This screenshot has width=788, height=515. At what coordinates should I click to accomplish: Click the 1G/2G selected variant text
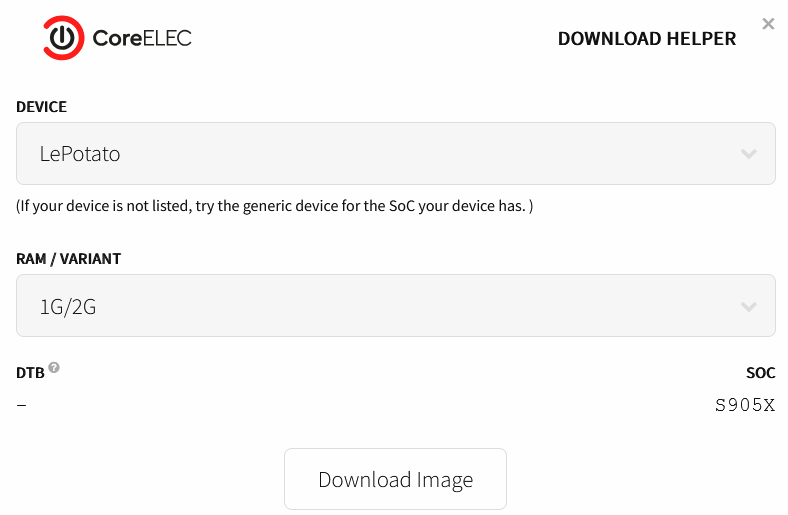click(x=68, y=306)
